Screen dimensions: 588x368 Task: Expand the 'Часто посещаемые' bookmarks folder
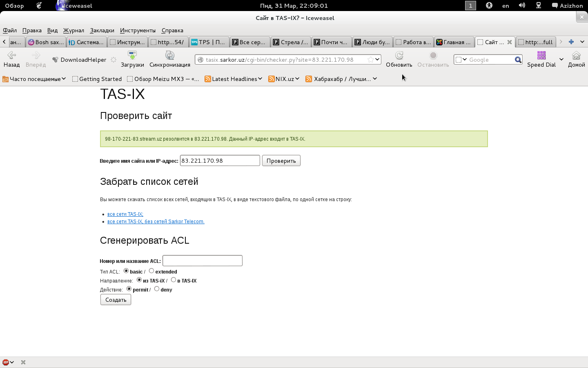pyautogui.click(x=34, y=79)
